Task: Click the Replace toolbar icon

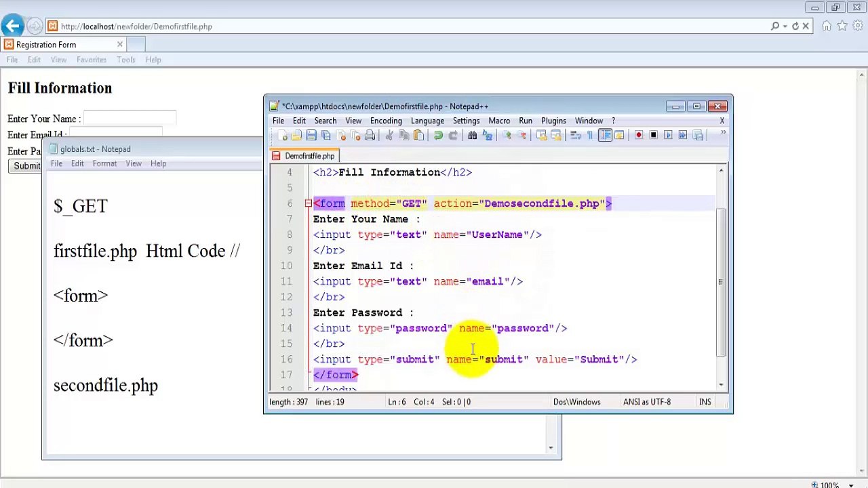Action: coord(488,136)
